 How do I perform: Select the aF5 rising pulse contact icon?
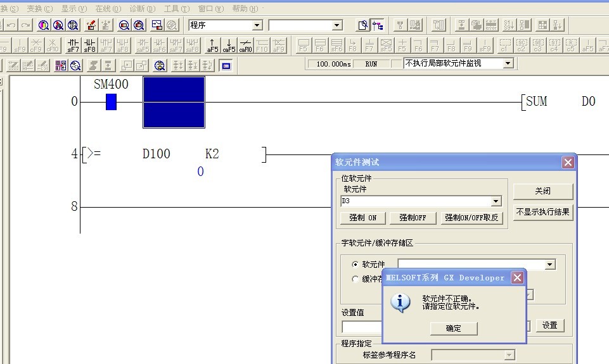click(x=212, y=45)
